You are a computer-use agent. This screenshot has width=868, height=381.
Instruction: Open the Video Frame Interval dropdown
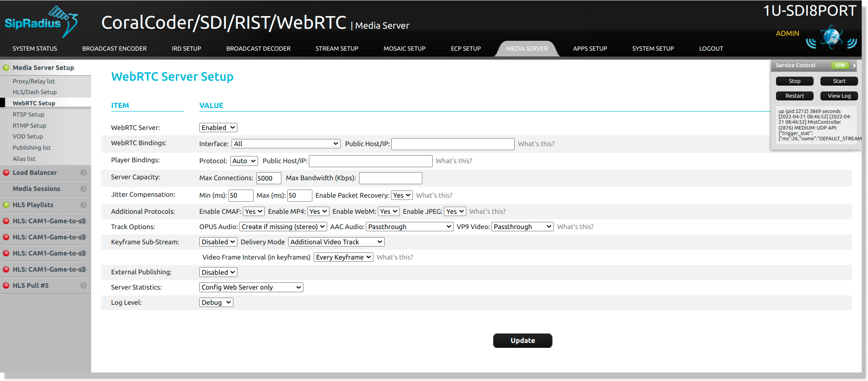pos(343,257)
